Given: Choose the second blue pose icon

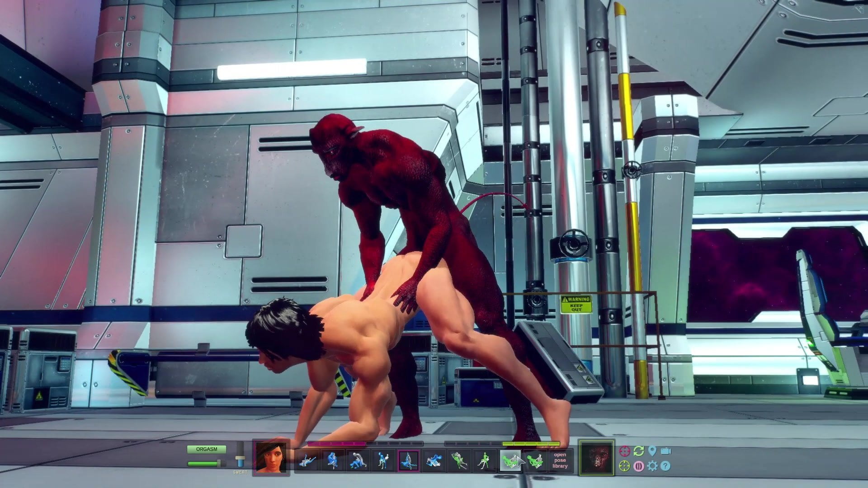Looking at the screenshot, I should 332,461.
